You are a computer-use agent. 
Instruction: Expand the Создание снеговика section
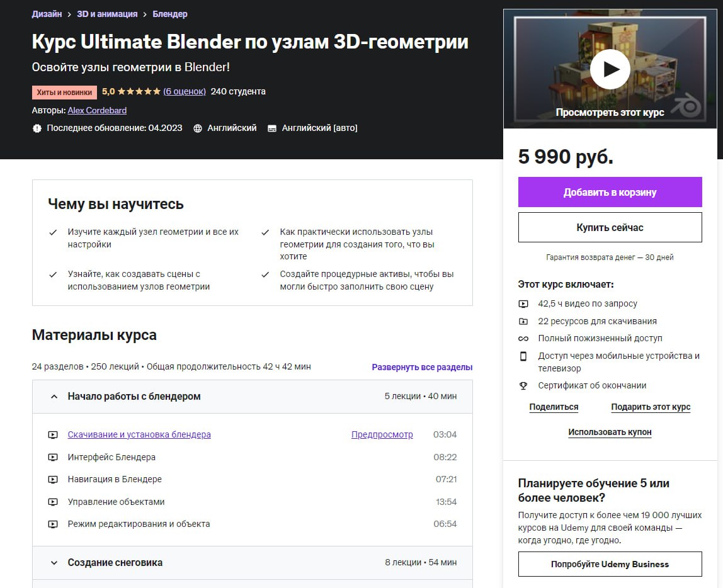pos(54,563)
